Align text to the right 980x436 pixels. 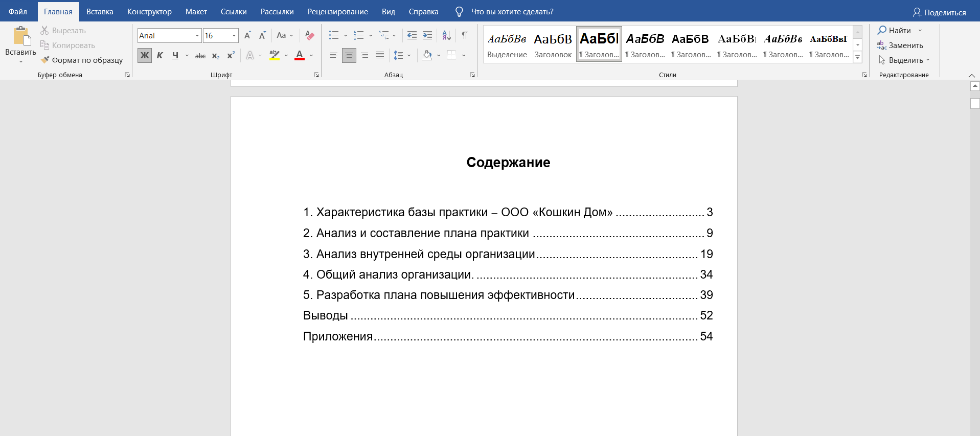364,55
